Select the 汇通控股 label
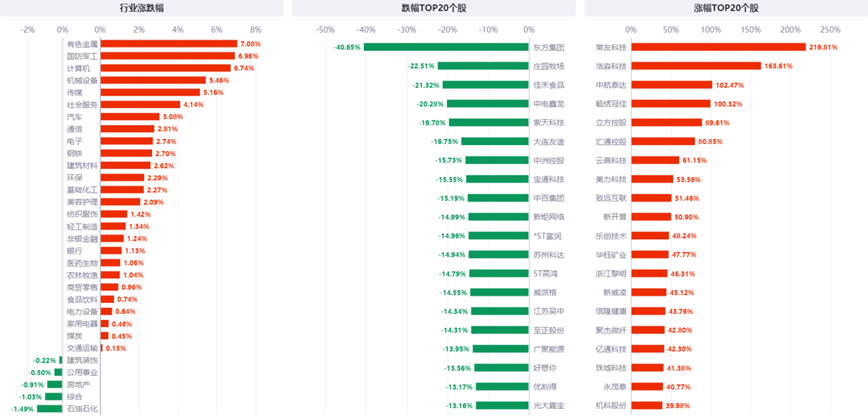Screen dimensions: 868x417 611,142
